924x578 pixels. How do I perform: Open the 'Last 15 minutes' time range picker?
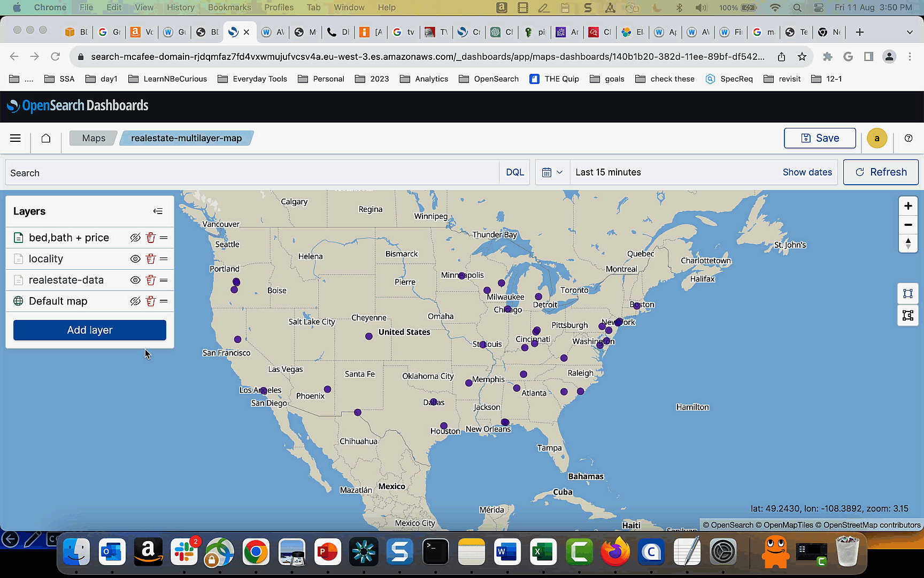[608, 172]
